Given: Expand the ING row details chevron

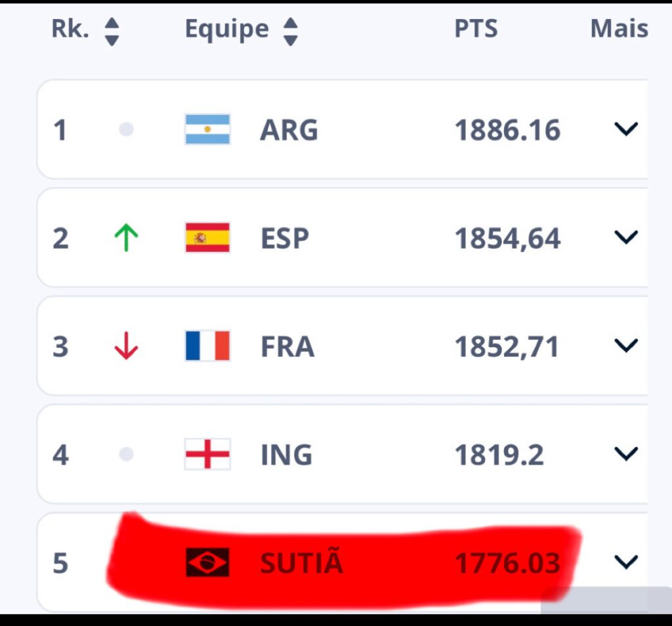Looking at the screenshot, I should tap(626, 454).
